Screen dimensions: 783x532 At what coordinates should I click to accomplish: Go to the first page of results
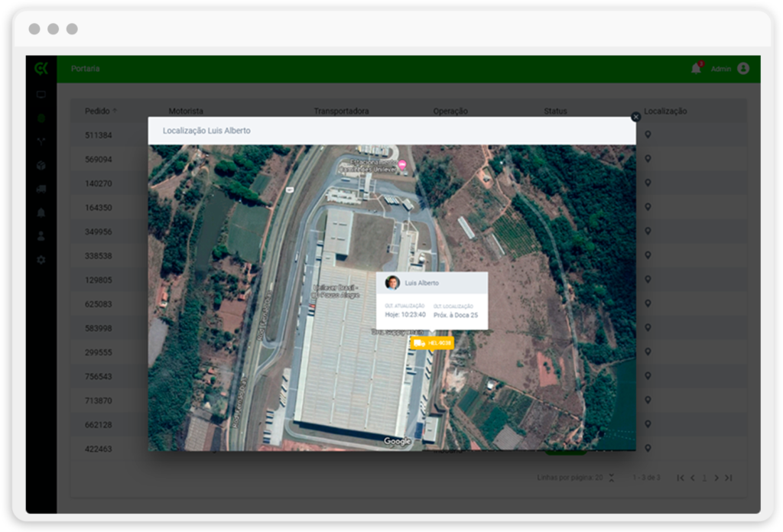point(680,478)
